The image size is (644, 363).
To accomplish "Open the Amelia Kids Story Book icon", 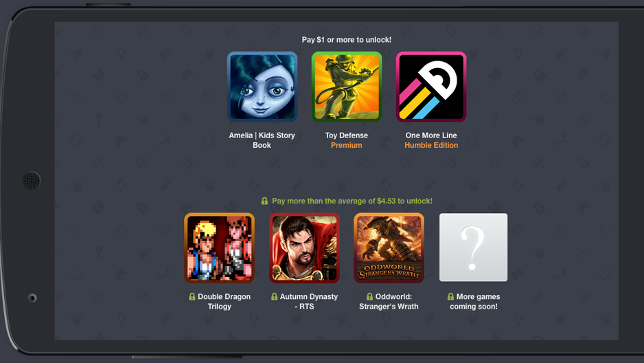I will (262, 87).
